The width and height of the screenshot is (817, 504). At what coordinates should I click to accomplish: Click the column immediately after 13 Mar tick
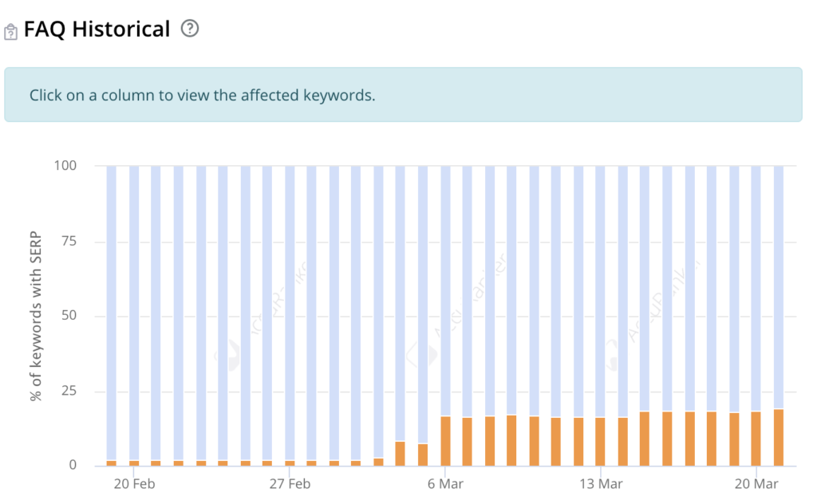click(622, 316)
